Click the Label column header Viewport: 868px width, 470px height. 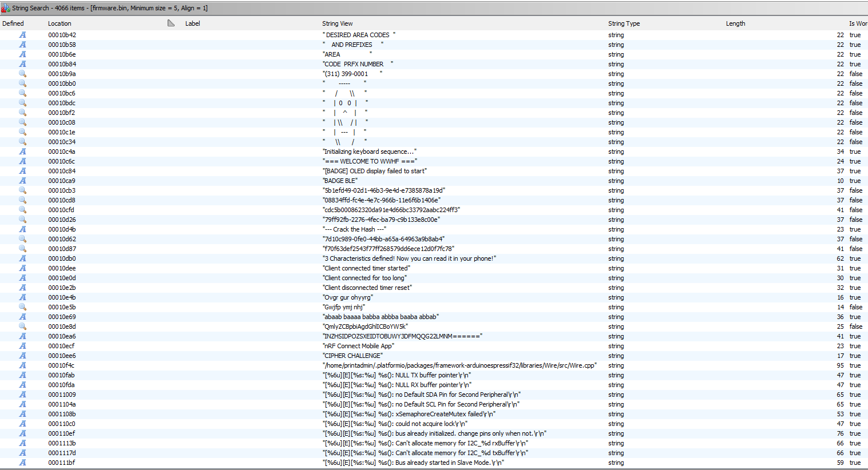pos(193,23)
